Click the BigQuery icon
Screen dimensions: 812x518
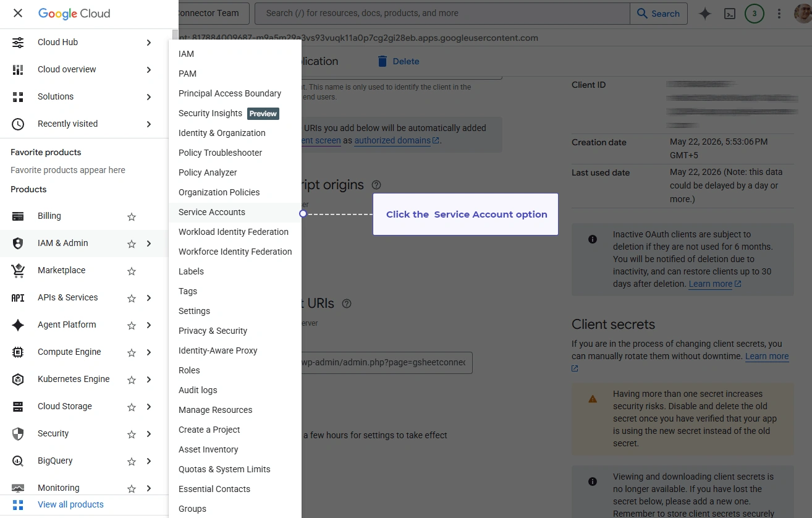(x=18, y=461)
